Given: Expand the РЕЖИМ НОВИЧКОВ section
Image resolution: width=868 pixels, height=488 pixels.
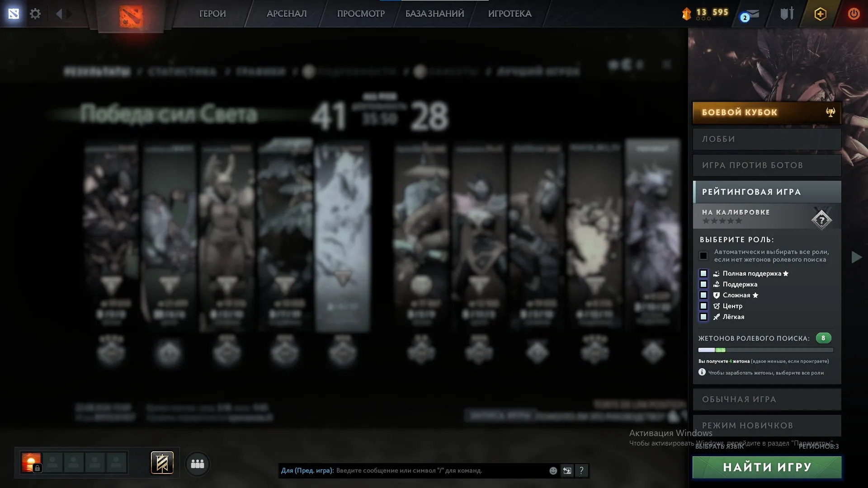Looking at the screenshot, I should click(x=767, y=426).
